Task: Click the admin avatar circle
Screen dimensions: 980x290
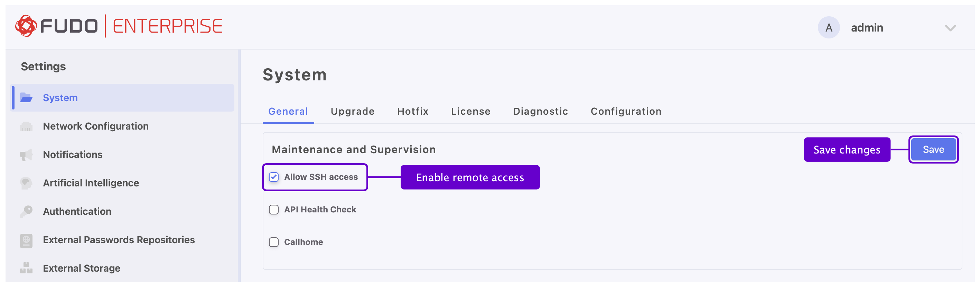Action: 829,28
